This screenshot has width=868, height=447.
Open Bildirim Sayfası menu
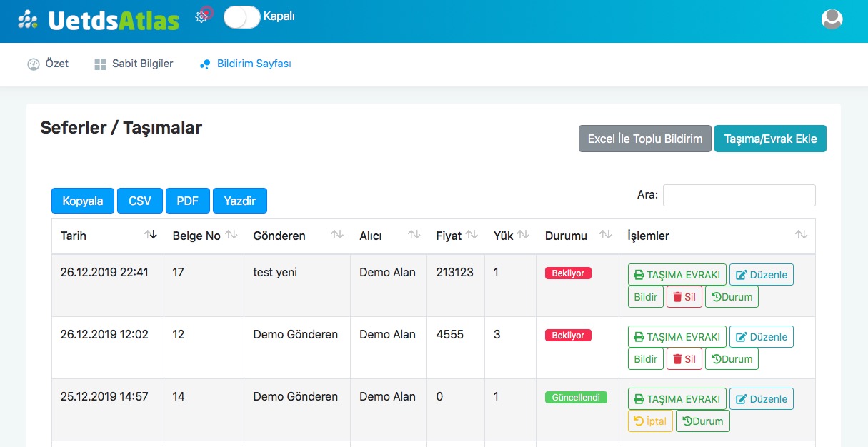coord(245,64)
